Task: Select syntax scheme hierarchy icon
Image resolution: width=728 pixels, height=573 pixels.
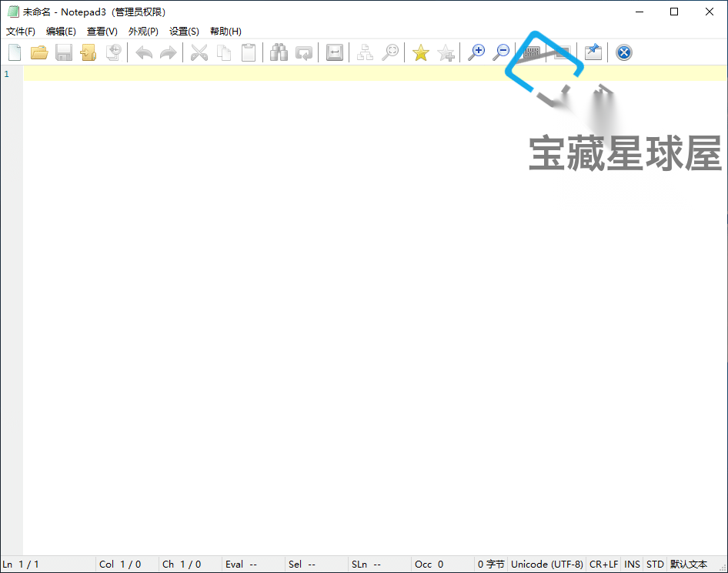Action: point(365,52)
